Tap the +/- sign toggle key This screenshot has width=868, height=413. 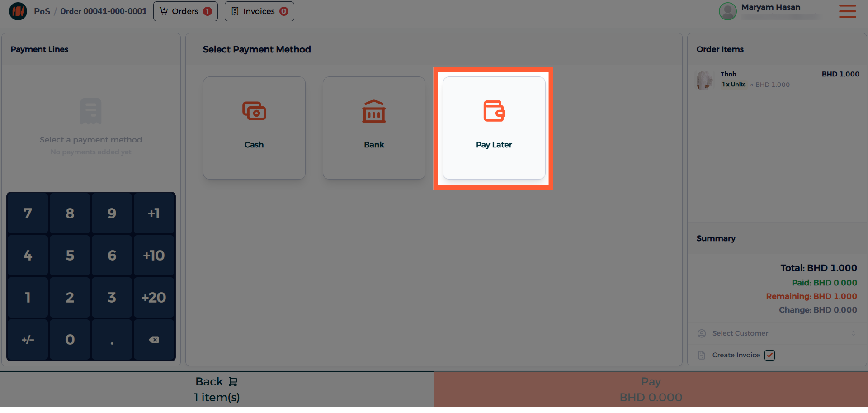click(x=28, y=340)
